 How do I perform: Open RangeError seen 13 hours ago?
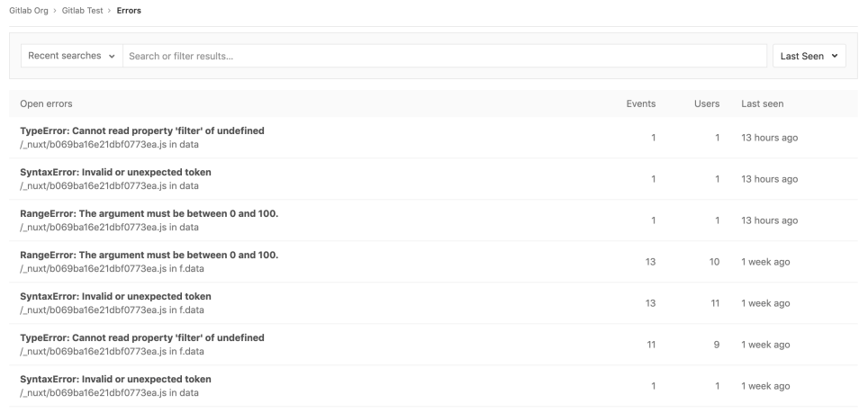pyautogui.click(x=149, y=213)
